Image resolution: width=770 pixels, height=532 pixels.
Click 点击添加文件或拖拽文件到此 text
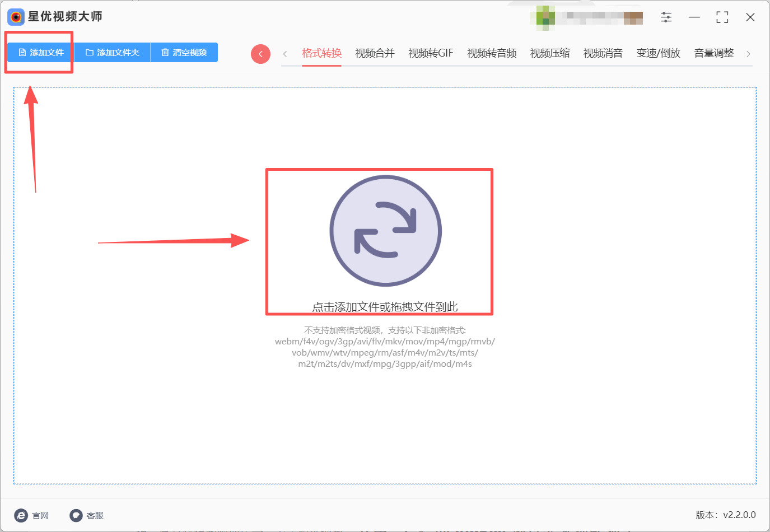pyautogui.click(x=385, y=307)
